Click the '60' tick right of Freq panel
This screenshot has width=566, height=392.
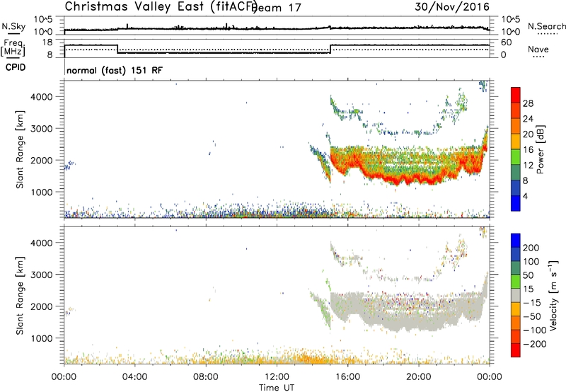click(507, 42)
